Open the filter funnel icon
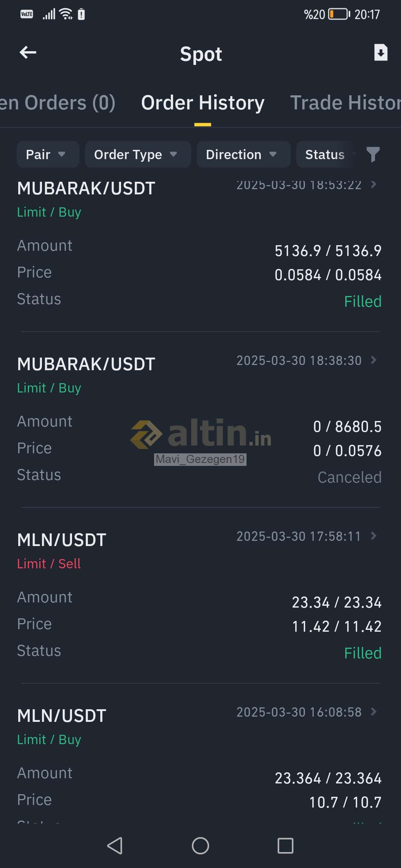The image size is (401, 868). [373, 154]
